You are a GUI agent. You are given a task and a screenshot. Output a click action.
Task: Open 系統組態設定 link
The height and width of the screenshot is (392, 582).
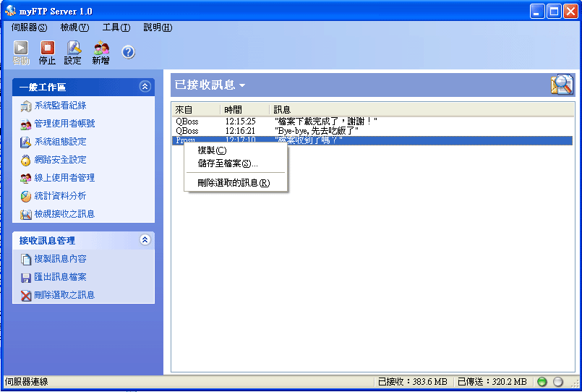point(60,142)
